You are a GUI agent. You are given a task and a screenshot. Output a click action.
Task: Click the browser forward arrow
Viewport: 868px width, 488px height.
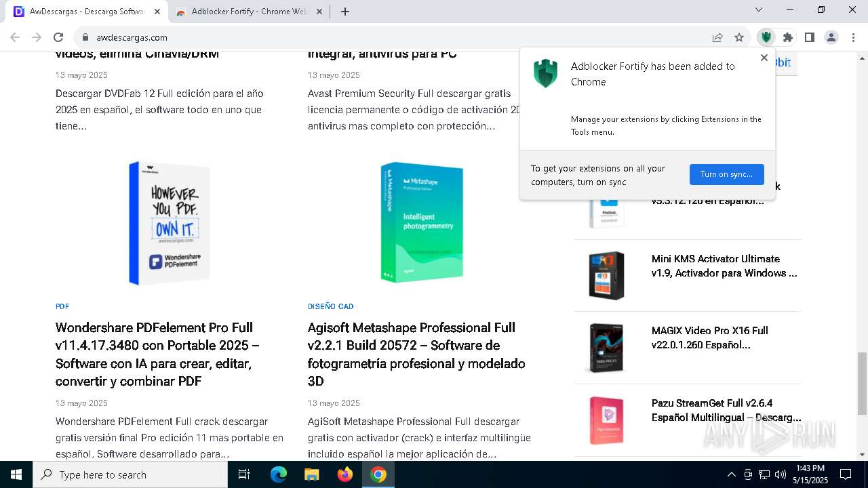click(37, 37)
